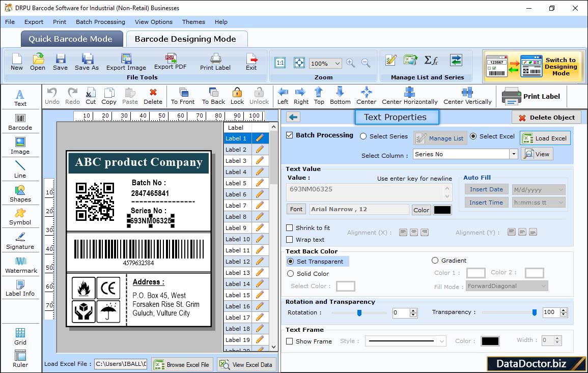Screen dimensions: 588x373
Task: Switch to Barcode Designing Mode tab
Action: click(x=187, y=39)
